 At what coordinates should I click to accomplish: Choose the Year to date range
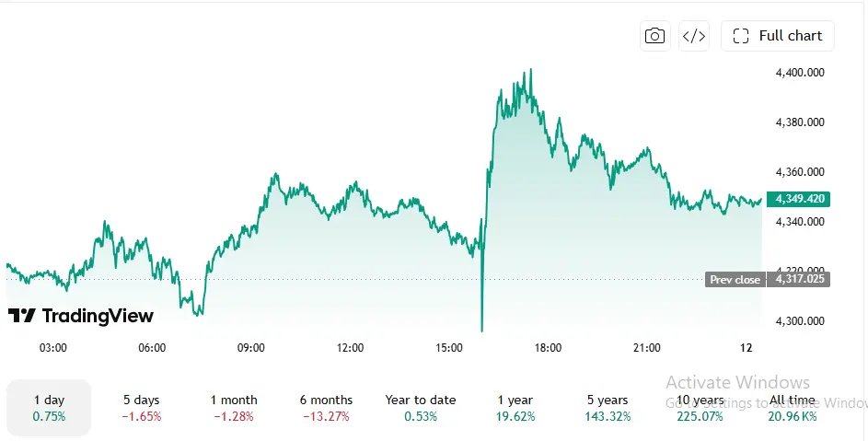tap(420, 408)
